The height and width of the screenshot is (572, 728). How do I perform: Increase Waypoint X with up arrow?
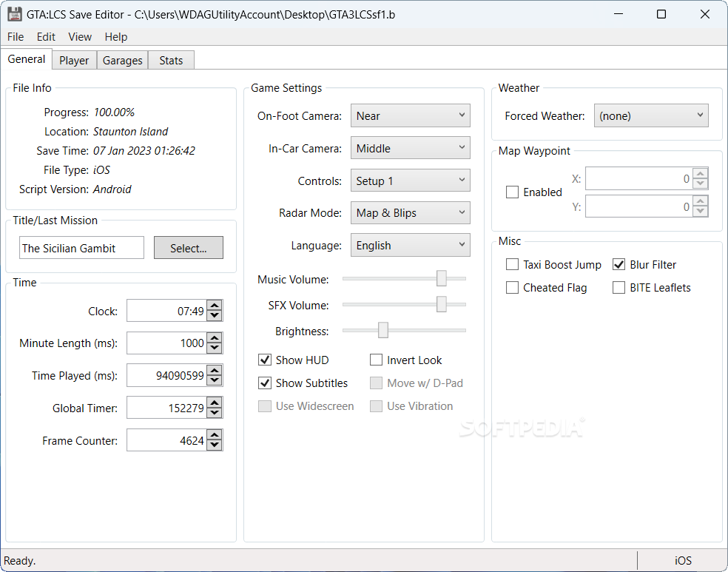coord(701,174)
